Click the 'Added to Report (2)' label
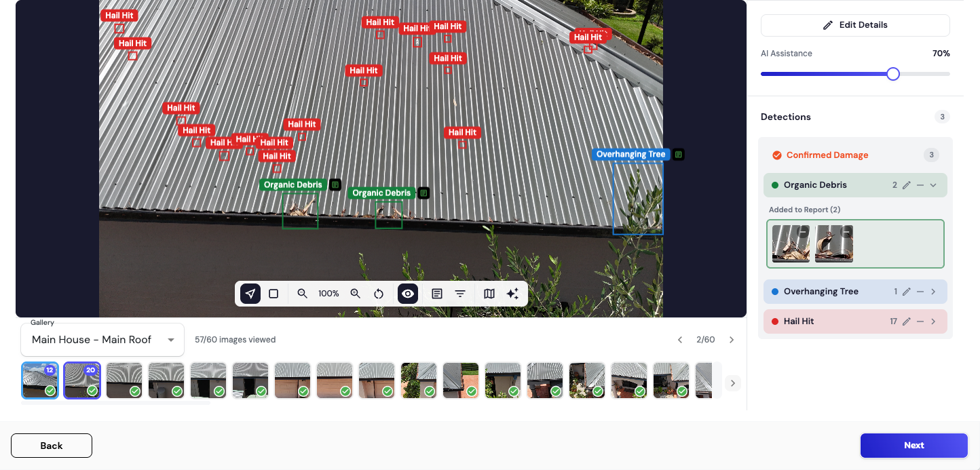 click(804, 210)
